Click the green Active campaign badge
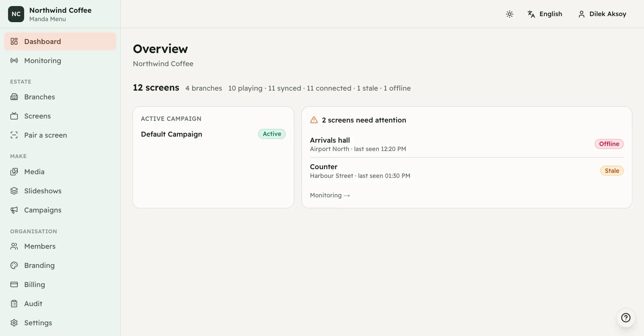Image resolution: width=644 pixels, height=336 pixels. [x=272, y=134]
